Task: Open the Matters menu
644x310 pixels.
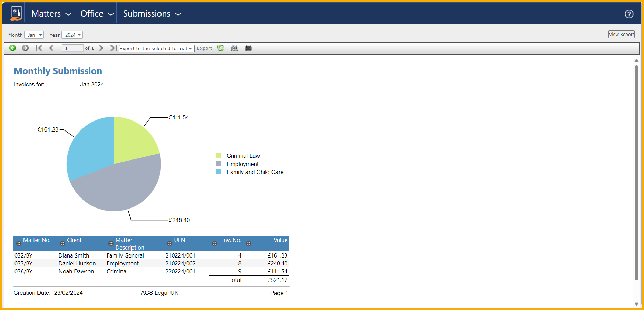Action: coord(51,14)
